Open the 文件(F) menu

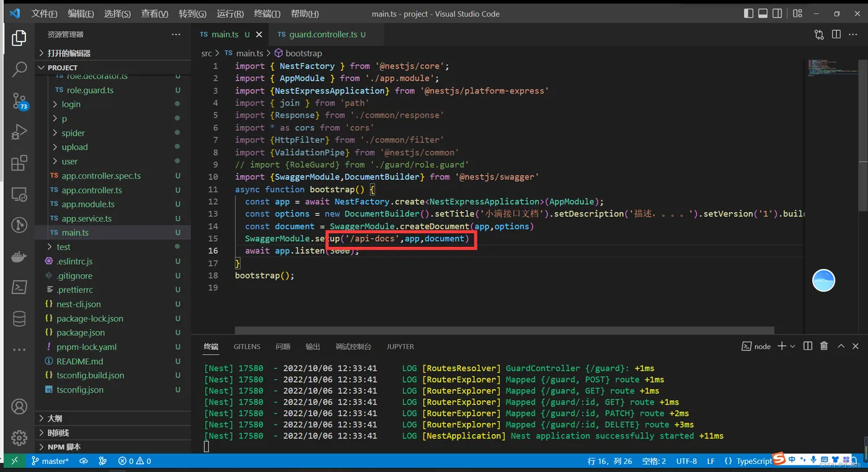pos(45,14)
